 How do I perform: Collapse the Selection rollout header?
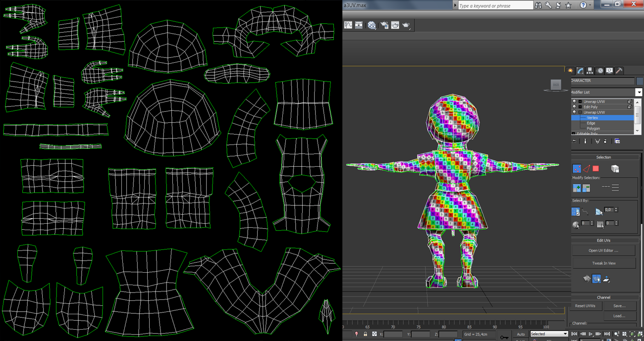[x=604, y=157]
